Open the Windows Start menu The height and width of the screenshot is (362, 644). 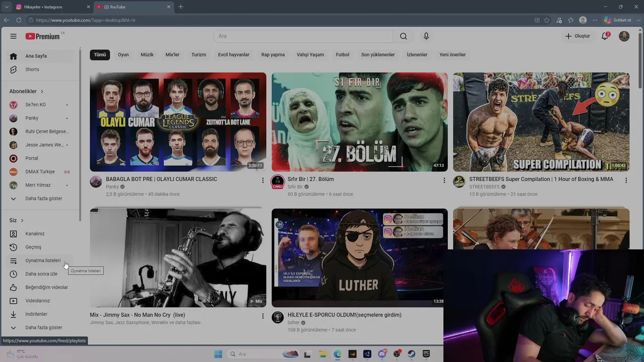pyautogui.click(x=218, y=354)
